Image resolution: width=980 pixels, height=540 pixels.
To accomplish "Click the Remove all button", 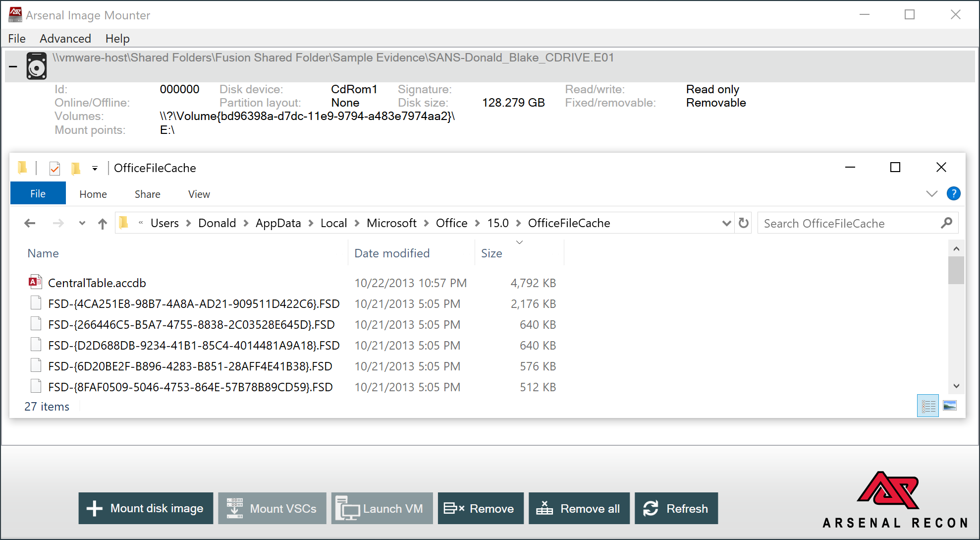I will tap(579, 508).
